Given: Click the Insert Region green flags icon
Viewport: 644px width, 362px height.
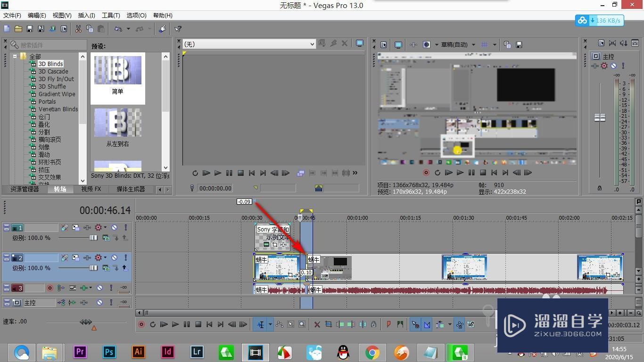Looking at the screenshot, I should coord(400,324).
